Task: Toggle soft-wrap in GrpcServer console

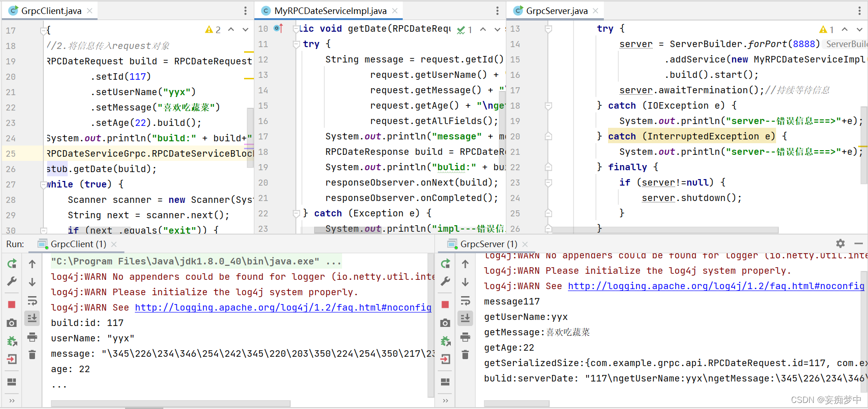Action: 465,300
